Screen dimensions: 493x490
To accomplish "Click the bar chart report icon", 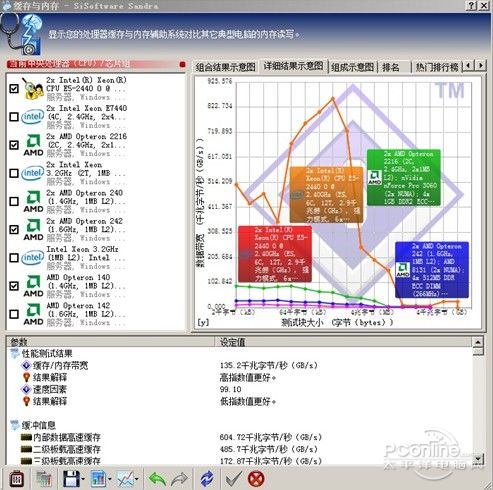I will (x=98, y=479).
